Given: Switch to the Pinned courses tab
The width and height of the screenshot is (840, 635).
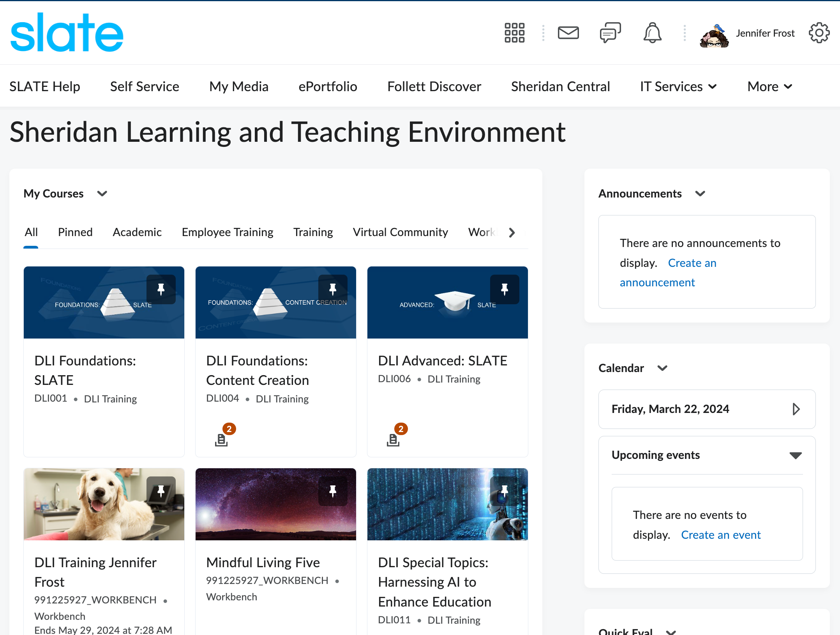Looking at the screenshot, I should click(75, 232).
